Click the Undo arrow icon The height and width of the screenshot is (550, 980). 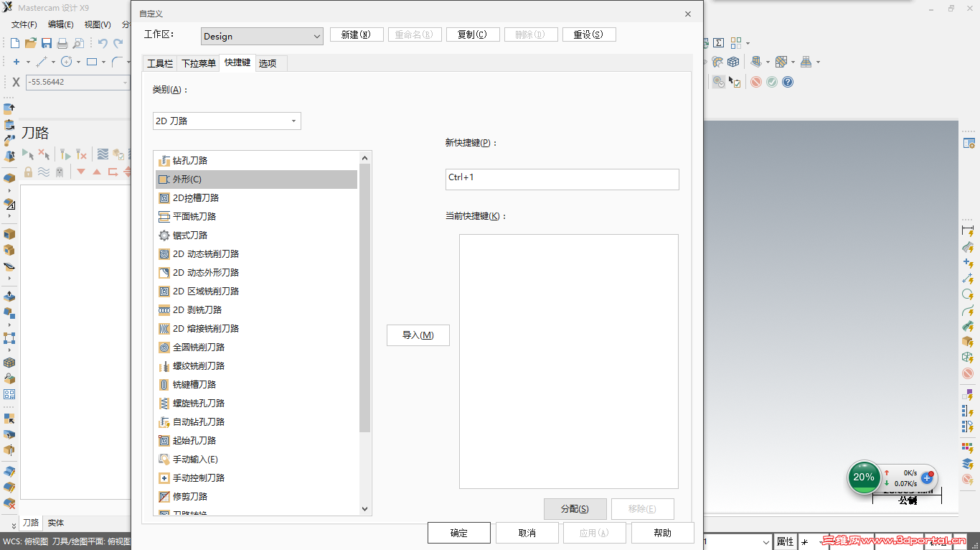point(103,43)
